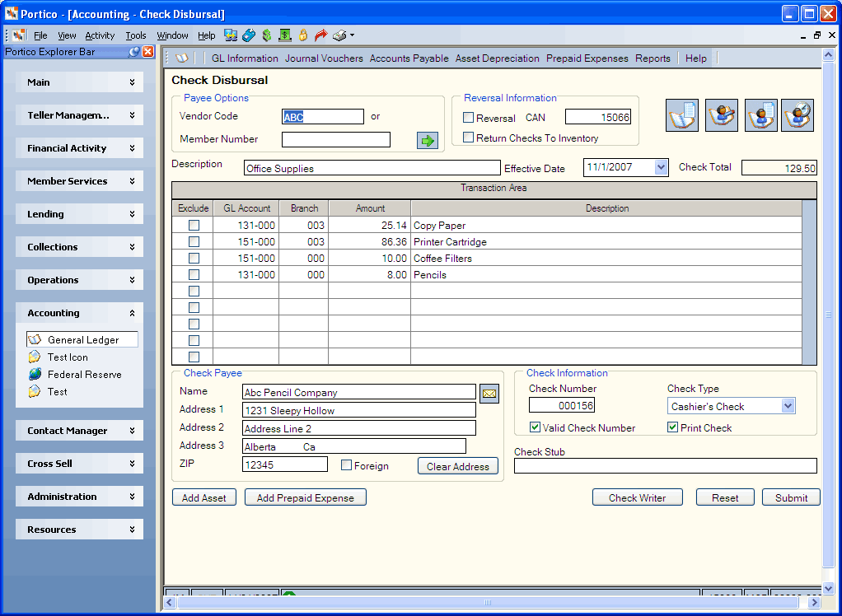
Task: Click into the Member Number field
Action: click(336, 139)
